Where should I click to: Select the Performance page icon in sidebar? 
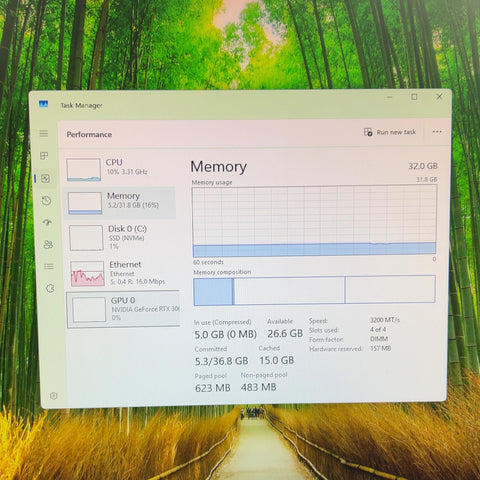[45, 178]
